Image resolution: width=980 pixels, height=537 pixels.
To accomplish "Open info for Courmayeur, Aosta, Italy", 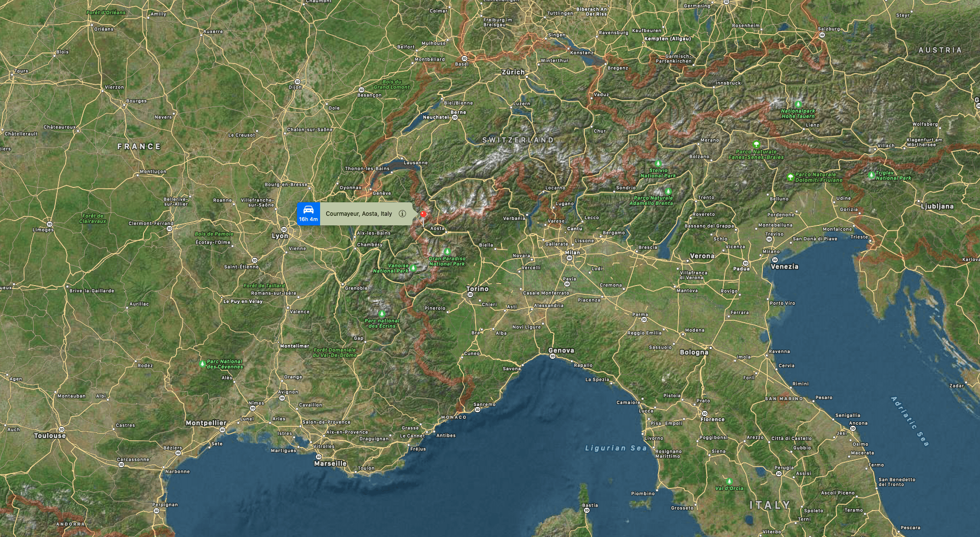I will point(402,214).
